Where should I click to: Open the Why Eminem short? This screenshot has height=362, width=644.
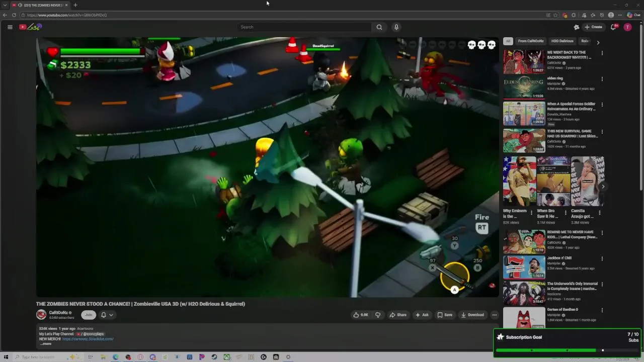click(x=519, y=182)
